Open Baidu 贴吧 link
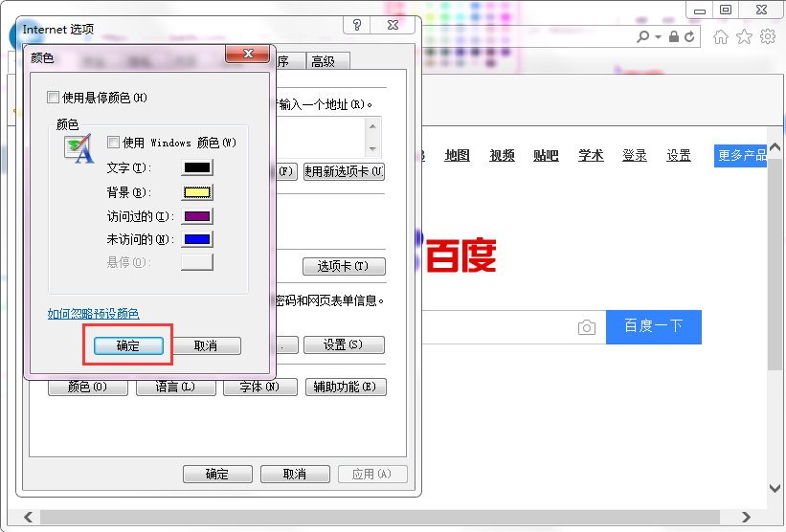 (x=546, y=156)
